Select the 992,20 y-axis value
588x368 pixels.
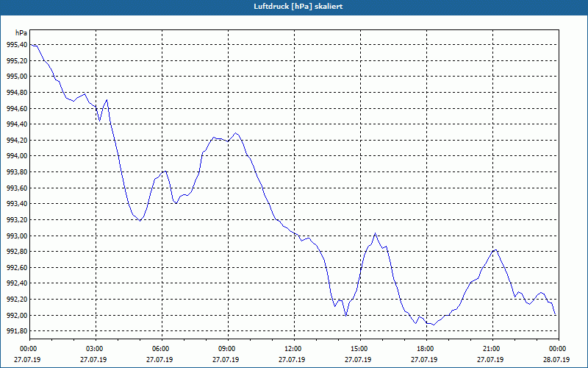coord(17,300)
